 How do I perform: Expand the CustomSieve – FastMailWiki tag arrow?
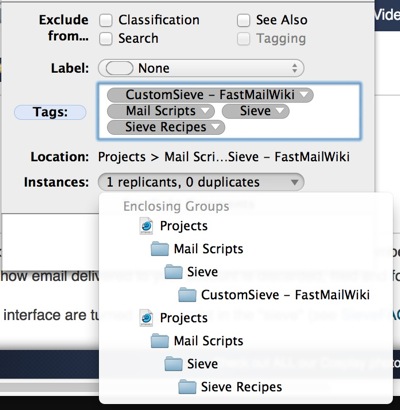pos(304,95)
